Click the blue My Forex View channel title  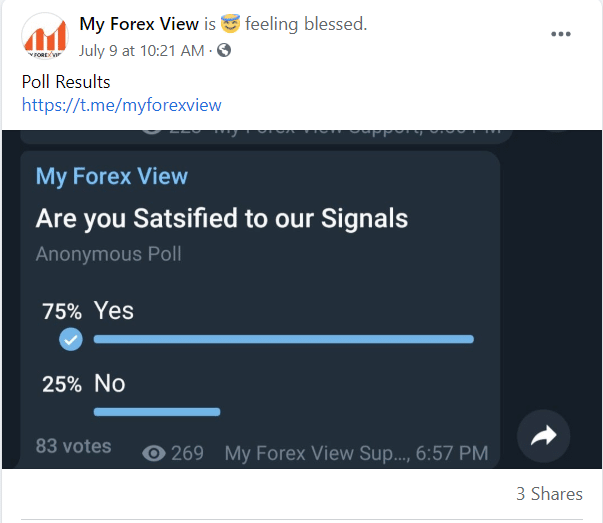tap(112, 177)
